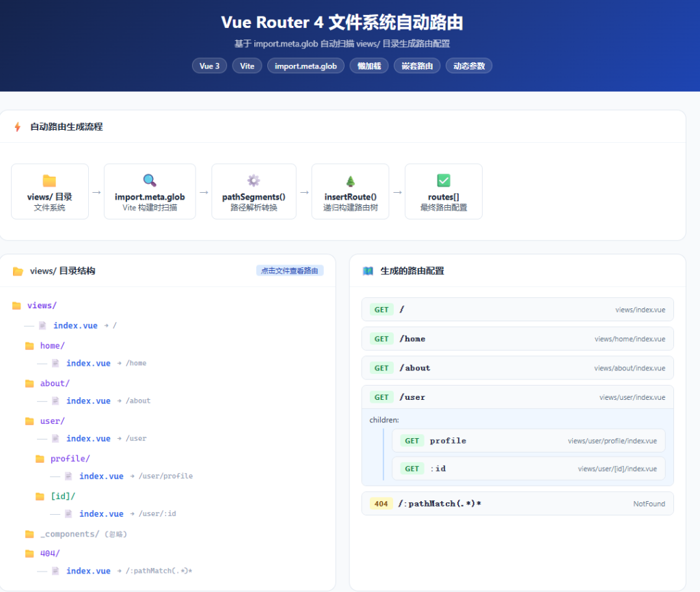Select the GET / route row

pos(517,310)
